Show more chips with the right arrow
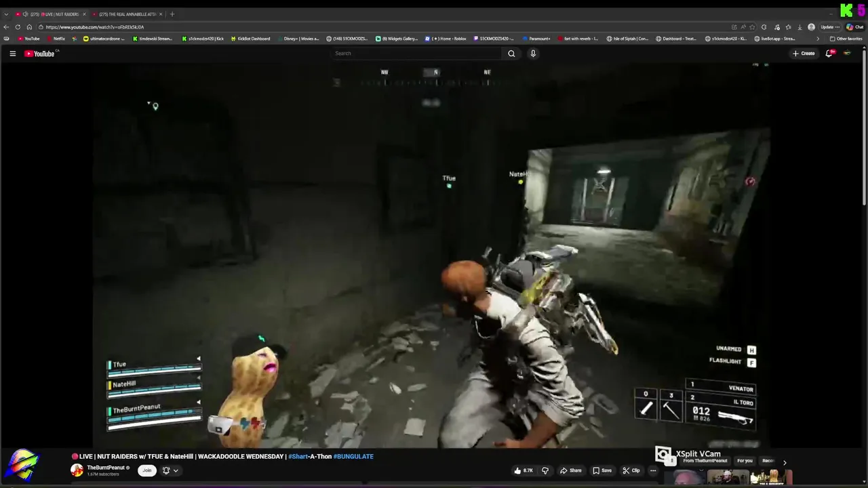Viewport: 868px width, 488px height. pyautogui.click(x=785, y=462)
